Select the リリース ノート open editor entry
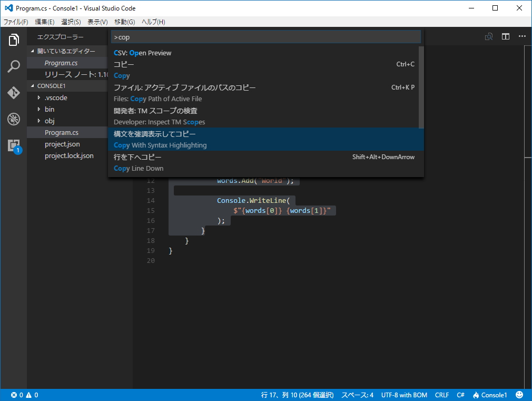The image size is (532, 401). click(x=67, y=74)
